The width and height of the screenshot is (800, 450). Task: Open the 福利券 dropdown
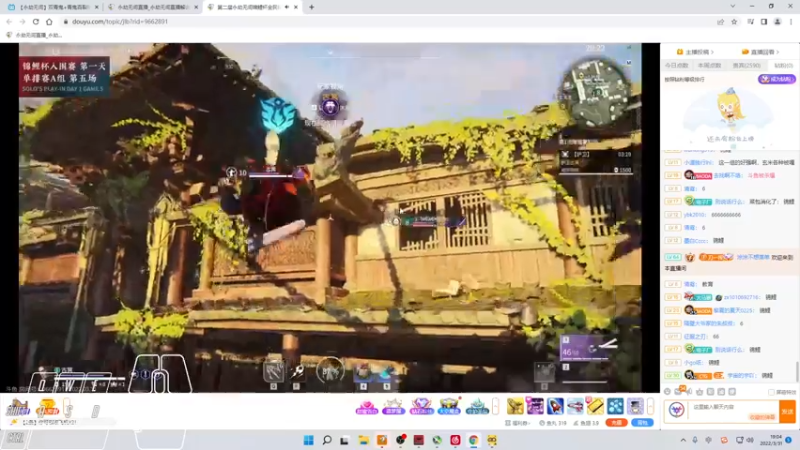pyautogui.click(x=517, y=423)
